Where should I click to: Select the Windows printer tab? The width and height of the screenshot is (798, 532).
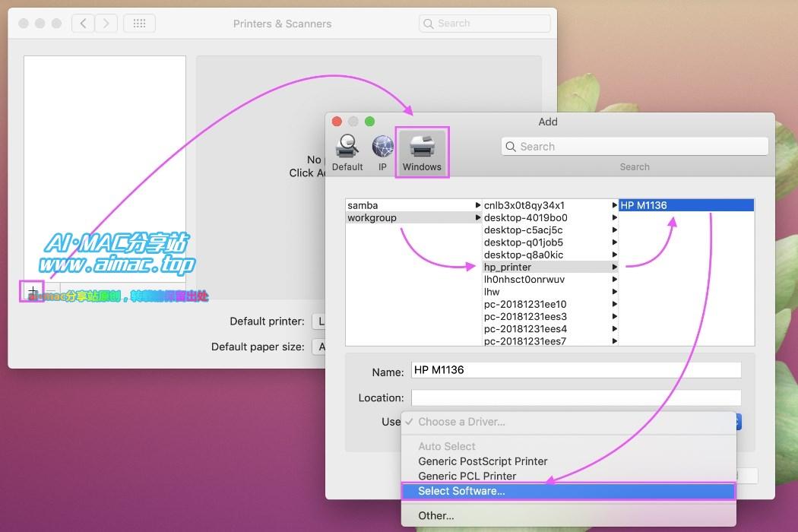pos(422,152)
